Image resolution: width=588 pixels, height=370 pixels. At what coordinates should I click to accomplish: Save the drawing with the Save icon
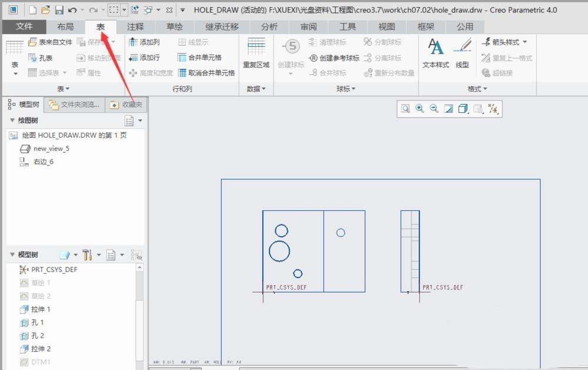click(x=61, y=8)
